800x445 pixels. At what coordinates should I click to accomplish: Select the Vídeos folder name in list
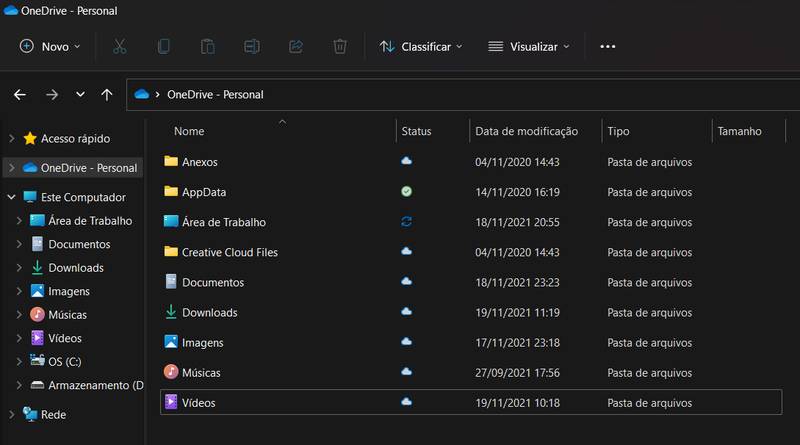point(198,403)
